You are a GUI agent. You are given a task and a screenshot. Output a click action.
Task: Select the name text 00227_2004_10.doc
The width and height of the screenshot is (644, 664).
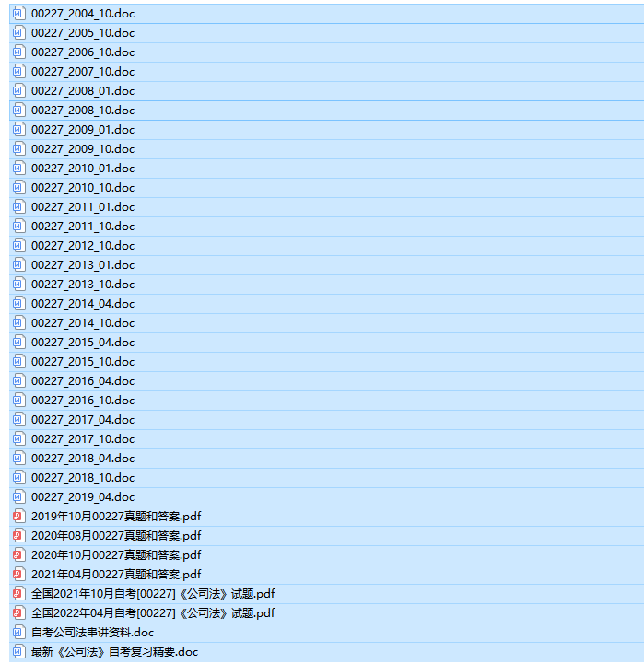point(83,14)
